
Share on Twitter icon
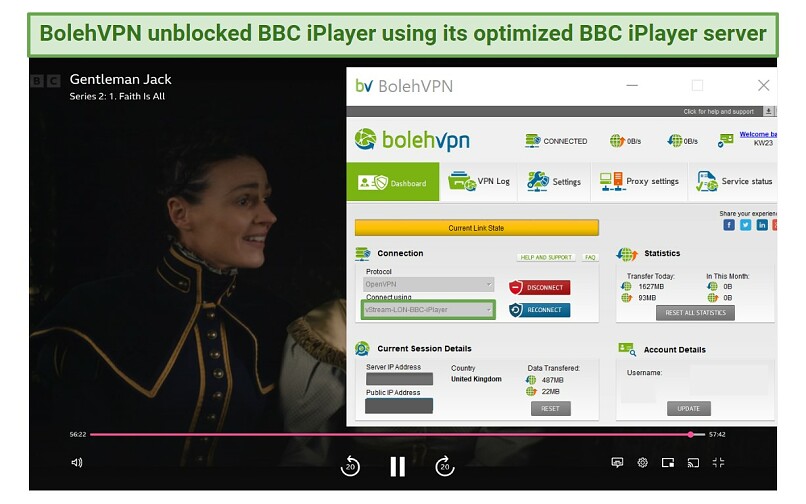[x=745, y=225]
